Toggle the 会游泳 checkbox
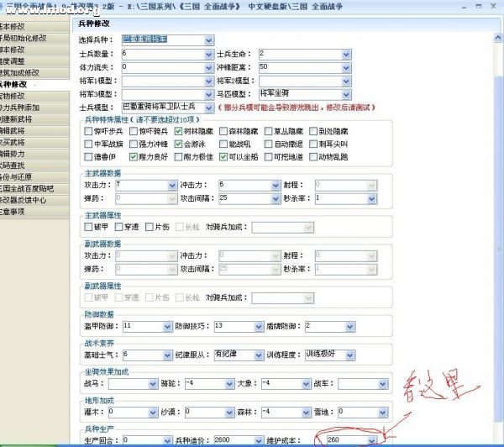This screenshot has height=447, width=504. click(x=180, y=144)
